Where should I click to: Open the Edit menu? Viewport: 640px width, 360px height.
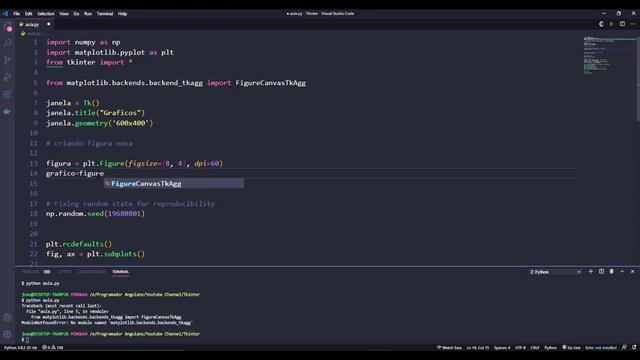28,13
